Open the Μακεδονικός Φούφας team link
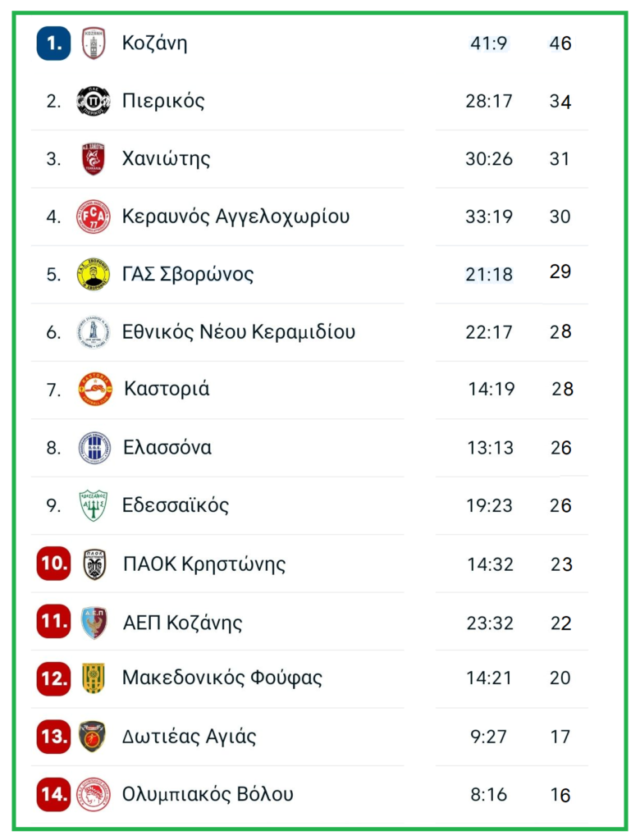Screen dimensions: 640x840 (x=222, y=678)
